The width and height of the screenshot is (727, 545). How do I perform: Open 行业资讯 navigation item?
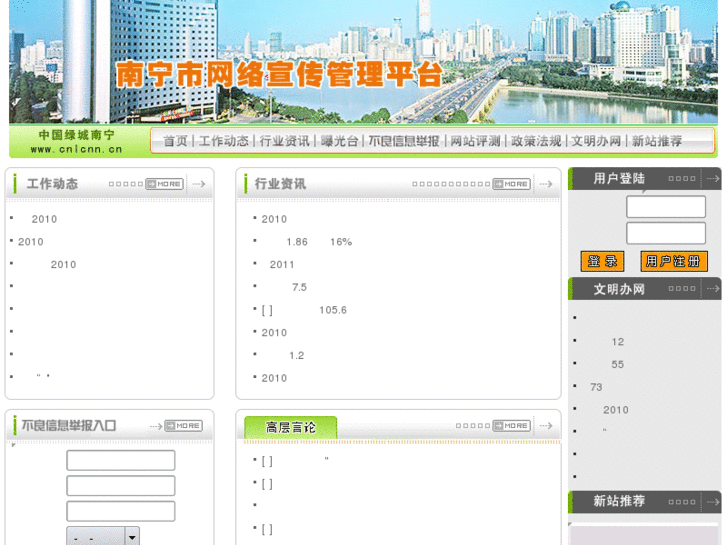point(284,141)
